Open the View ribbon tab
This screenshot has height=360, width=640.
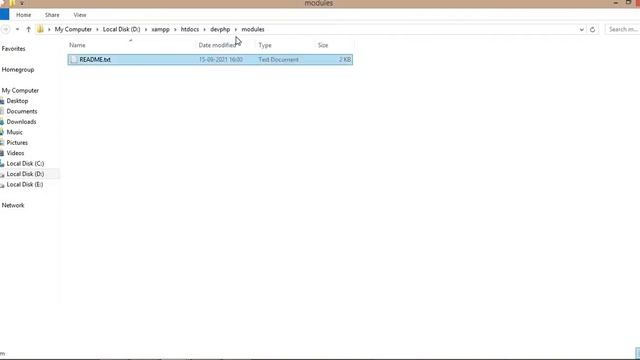coord(80,15)
